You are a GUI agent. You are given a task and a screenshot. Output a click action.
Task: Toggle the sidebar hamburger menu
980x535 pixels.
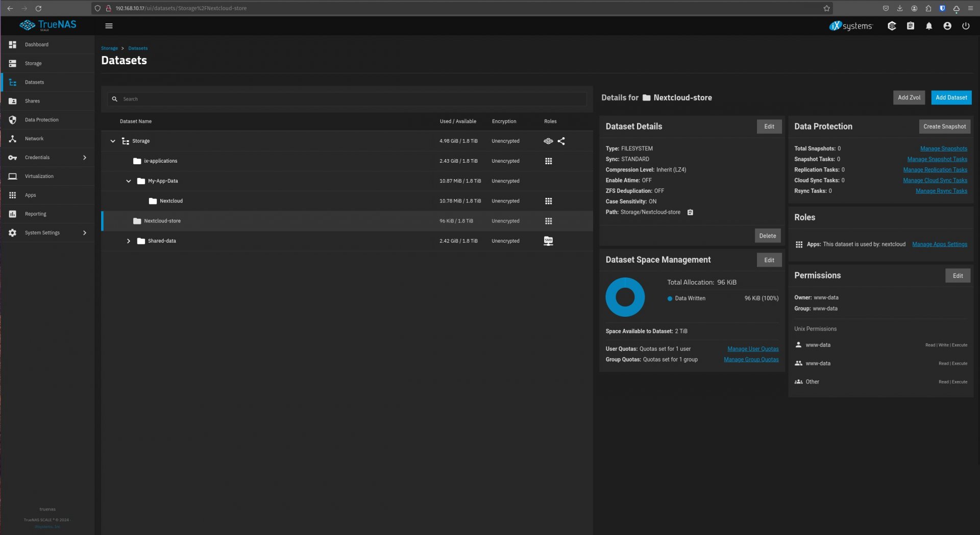(109, 26)
